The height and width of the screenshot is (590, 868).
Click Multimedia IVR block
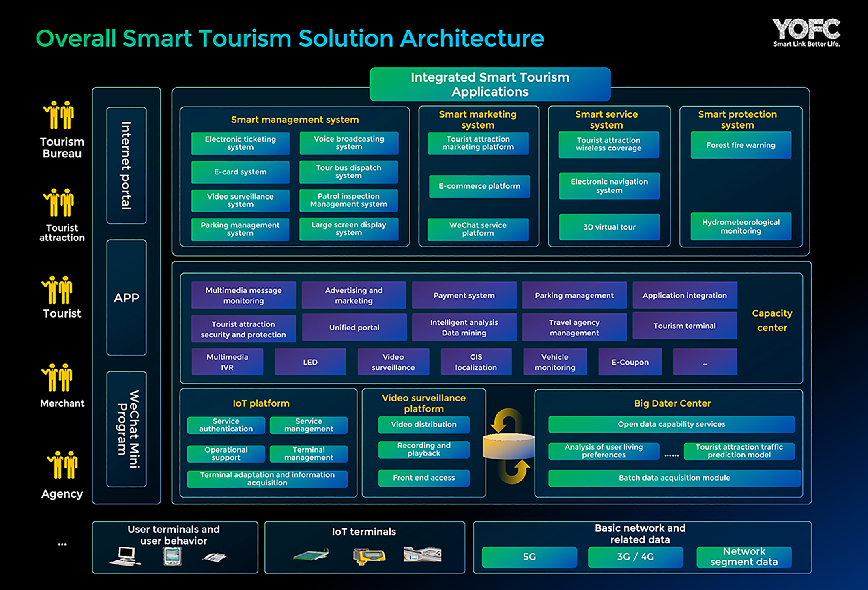[228, 362]
